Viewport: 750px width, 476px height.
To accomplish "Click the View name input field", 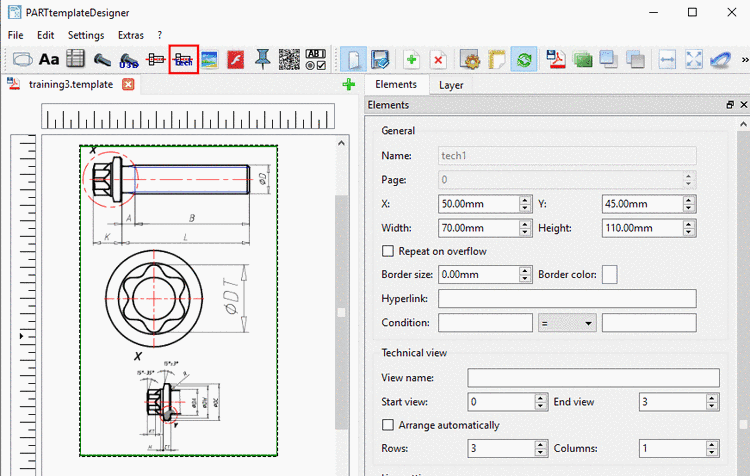I will click(593, 378).
